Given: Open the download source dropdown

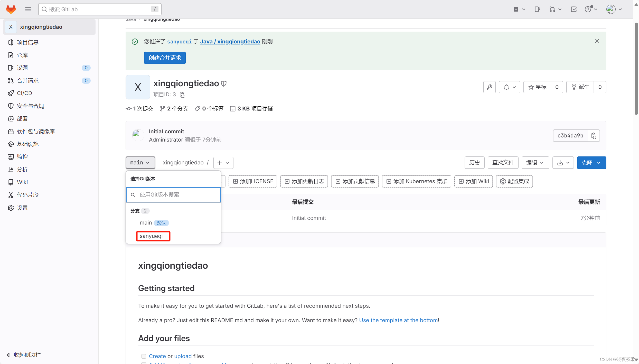Looking at the screenshot, I should pos(563,163).
